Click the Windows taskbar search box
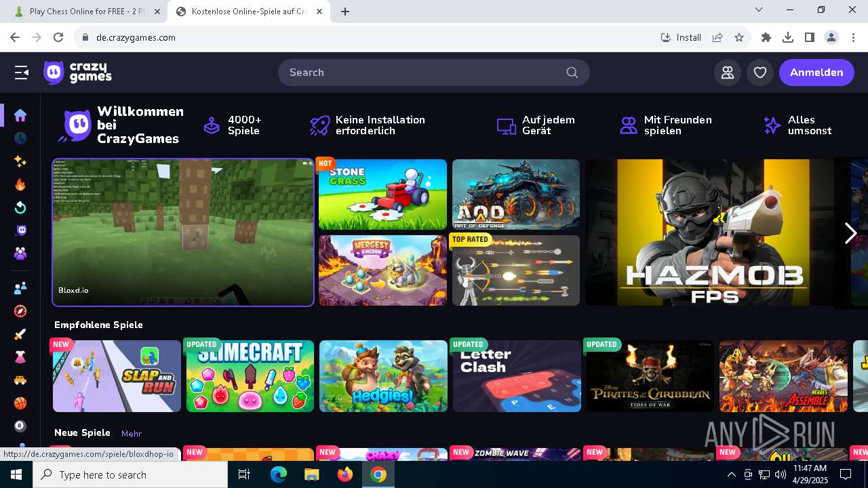This screenshot has width=868, height=488. coord(130,474)
